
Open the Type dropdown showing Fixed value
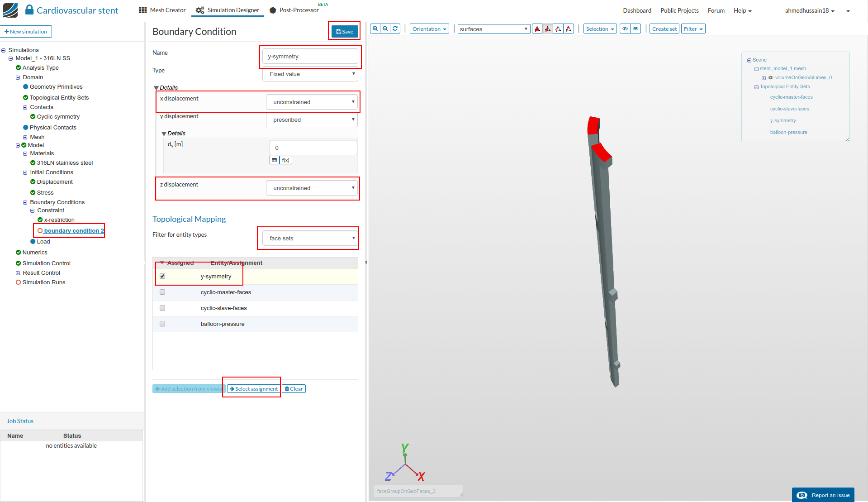coord(310,74)
